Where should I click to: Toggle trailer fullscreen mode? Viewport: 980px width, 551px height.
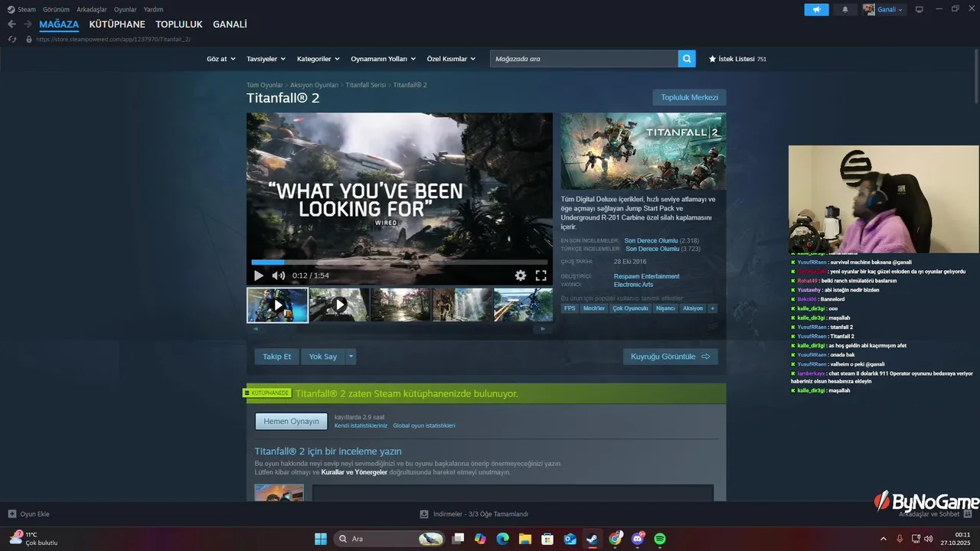(x=541, y=275)
